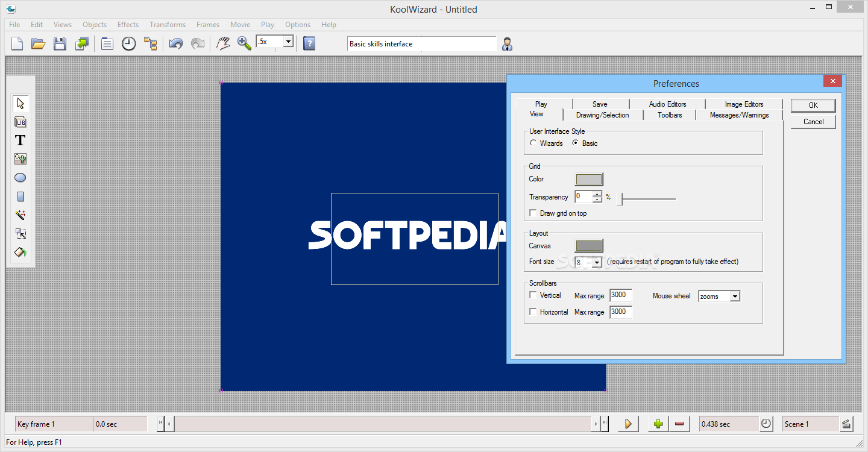Click the zoom magnifier icon

click(244, 43)
